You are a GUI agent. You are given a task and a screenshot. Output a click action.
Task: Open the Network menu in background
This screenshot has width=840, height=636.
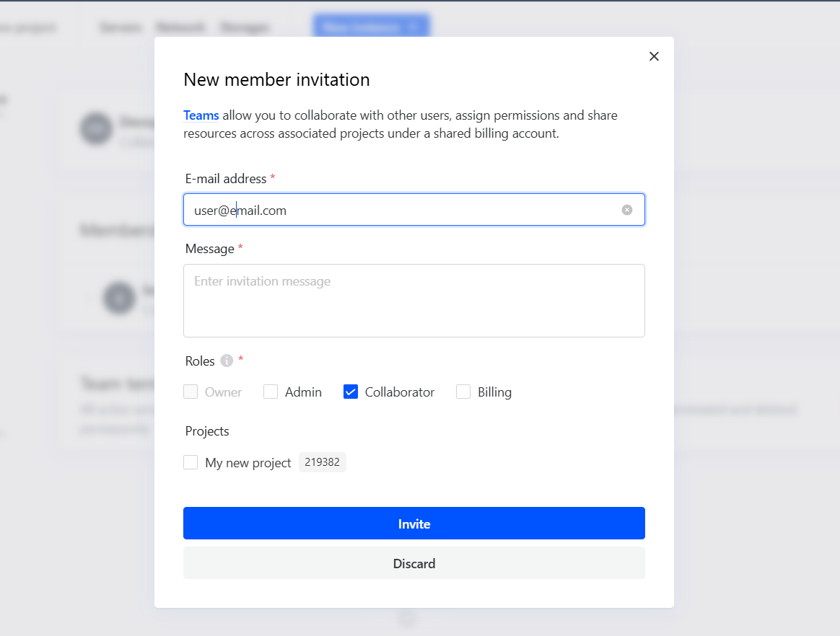point(180,27)
